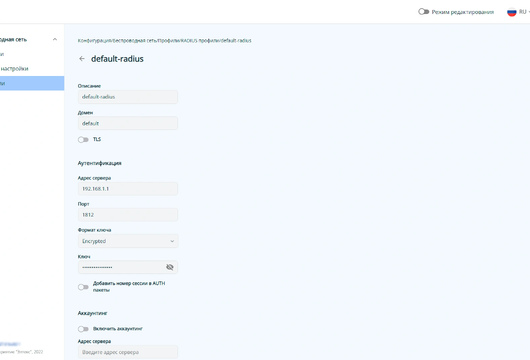
Task: Click the default-radius page title
Action: coord(117,59)
